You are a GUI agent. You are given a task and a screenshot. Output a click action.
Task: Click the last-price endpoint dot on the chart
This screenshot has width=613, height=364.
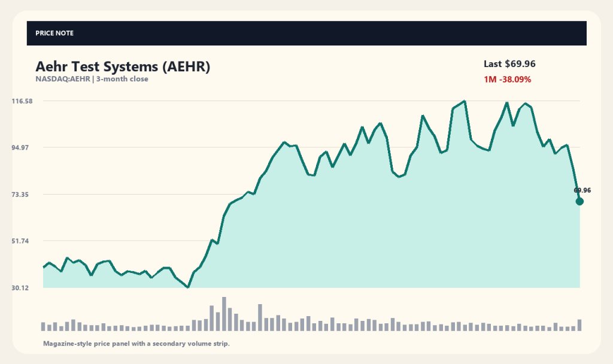coord(579,201)
